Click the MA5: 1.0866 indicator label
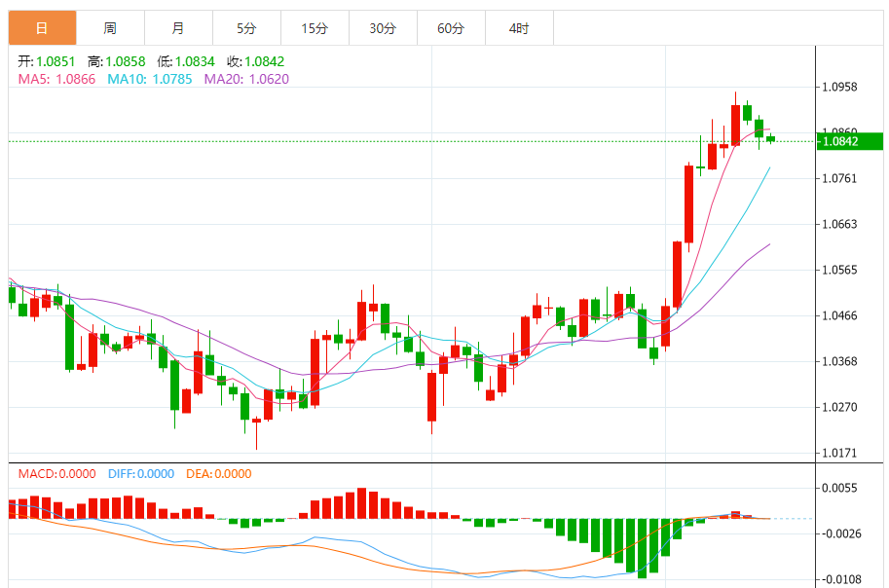 [x=56, y=79]
